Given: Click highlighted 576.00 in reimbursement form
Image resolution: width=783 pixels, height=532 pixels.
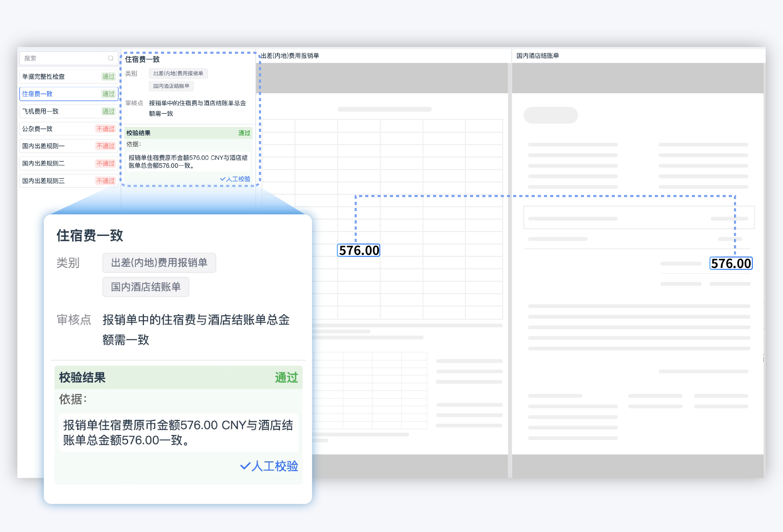Looking at the screenshot, I should point(358,251).
